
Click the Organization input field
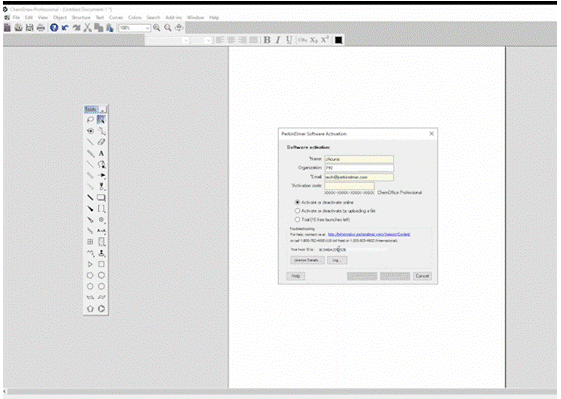pyautogui.click(x=359, y=168)
